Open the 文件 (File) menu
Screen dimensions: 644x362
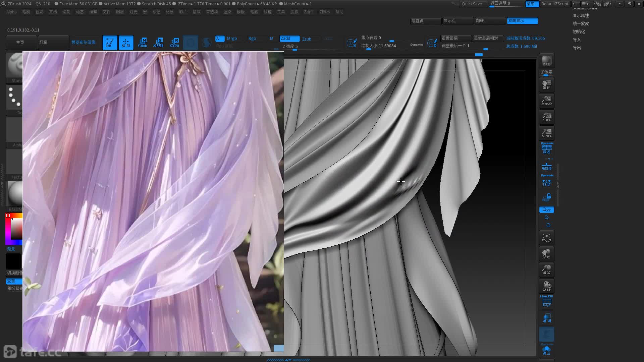tap(107, 12)
